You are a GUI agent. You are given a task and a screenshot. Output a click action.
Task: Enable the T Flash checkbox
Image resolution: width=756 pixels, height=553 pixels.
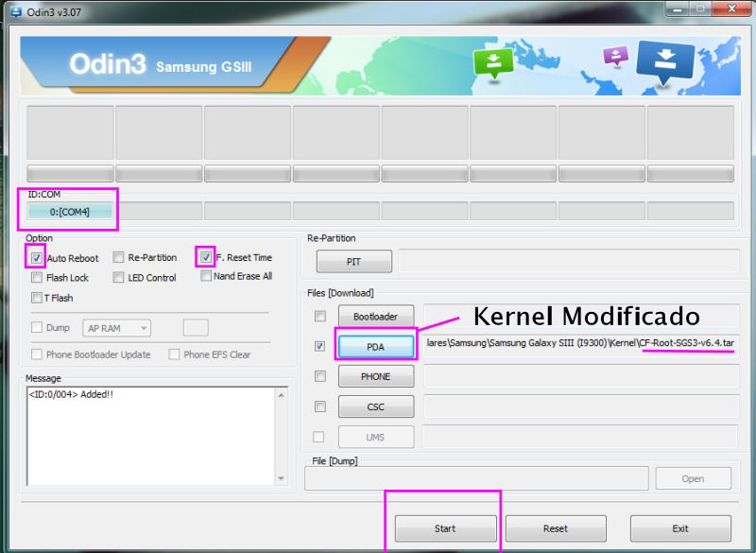point(37,298)
